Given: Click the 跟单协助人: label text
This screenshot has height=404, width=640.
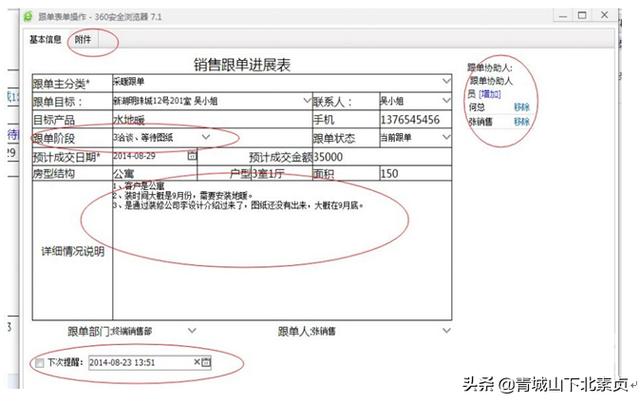Looking at the screenshot, I should 489,68.
